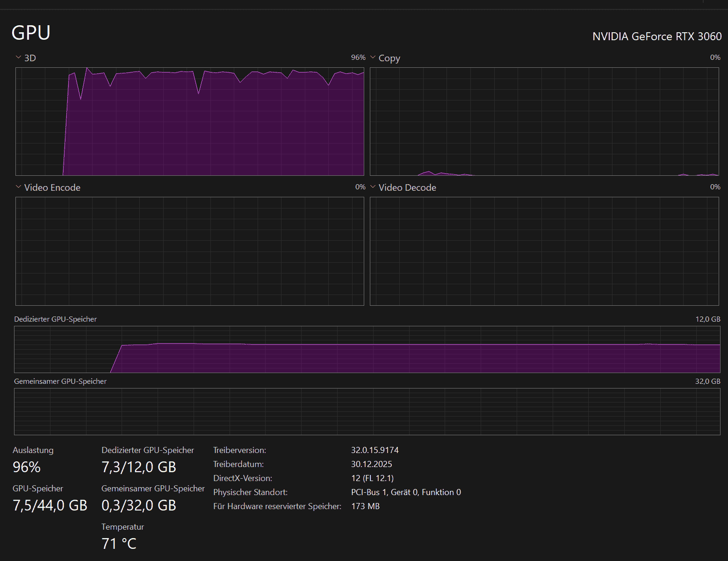The width and height of the screenshot is (728, 561).
Task: Select the empty Video Encode graph
Action: tap(189, 251)
